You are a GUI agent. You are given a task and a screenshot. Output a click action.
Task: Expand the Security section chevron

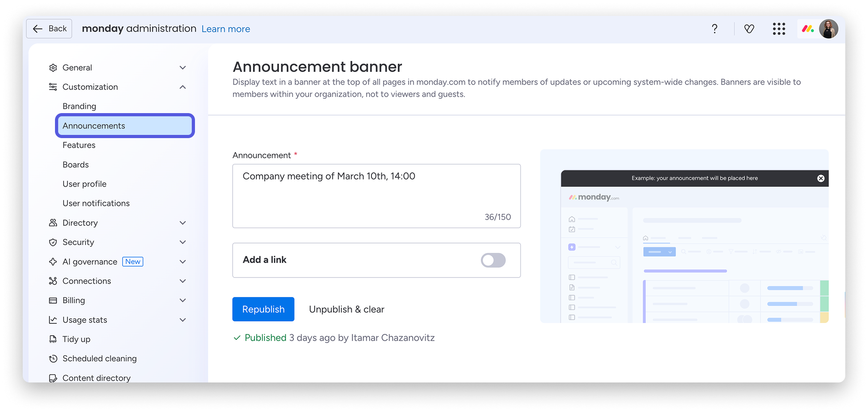pos(183,242)
